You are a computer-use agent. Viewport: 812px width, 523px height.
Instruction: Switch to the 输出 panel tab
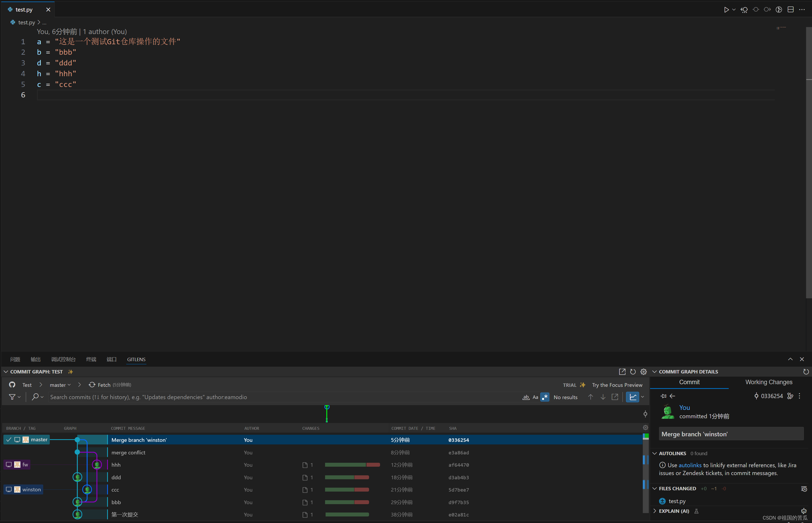(36, 359)
